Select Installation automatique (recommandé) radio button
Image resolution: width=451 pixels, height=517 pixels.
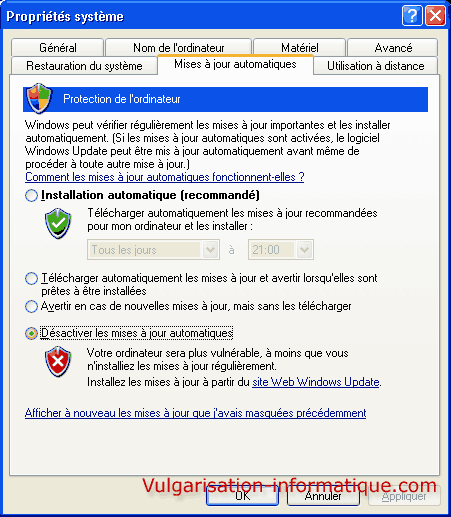(x=31, y=195)
